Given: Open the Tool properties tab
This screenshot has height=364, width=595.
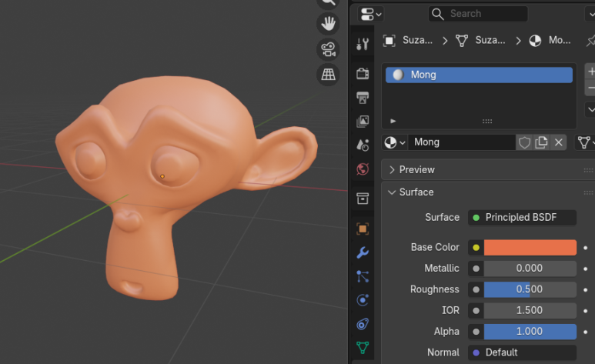Looking at the screenshot, I should [x=363, y=44].
